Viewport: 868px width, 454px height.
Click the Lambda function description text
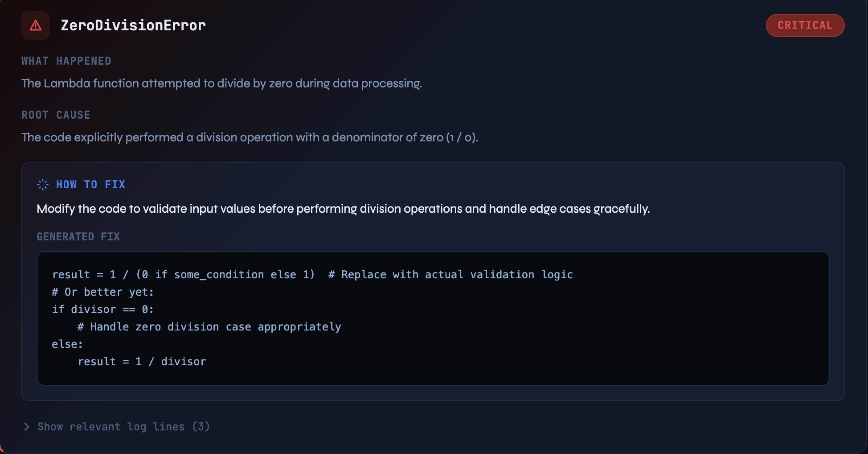pyautogui.click(x=221, y=83)
